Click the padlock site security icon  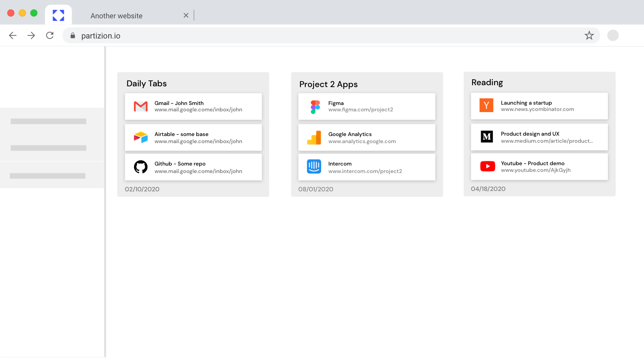[x=73, y=36]
